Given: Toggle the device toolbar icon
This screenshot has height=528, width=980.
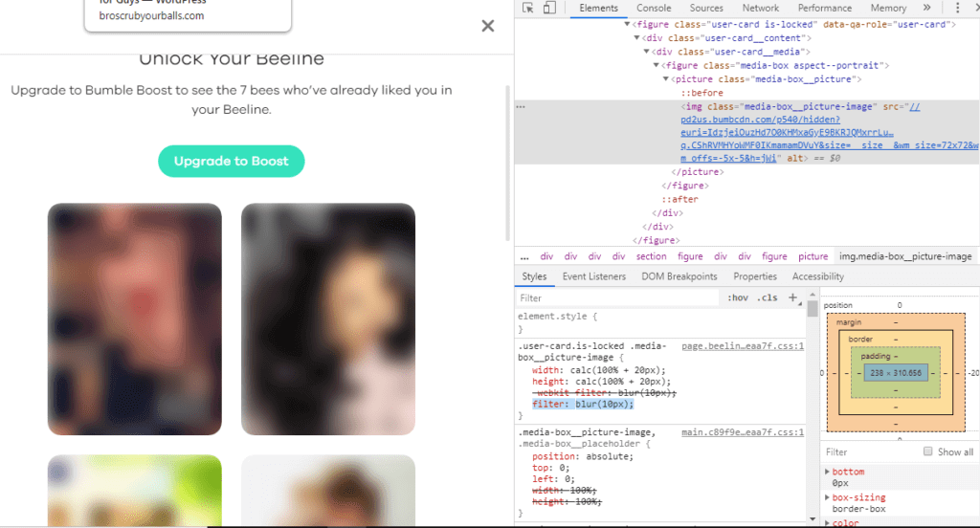Looking at the screenshot, I should coord(549,9).
